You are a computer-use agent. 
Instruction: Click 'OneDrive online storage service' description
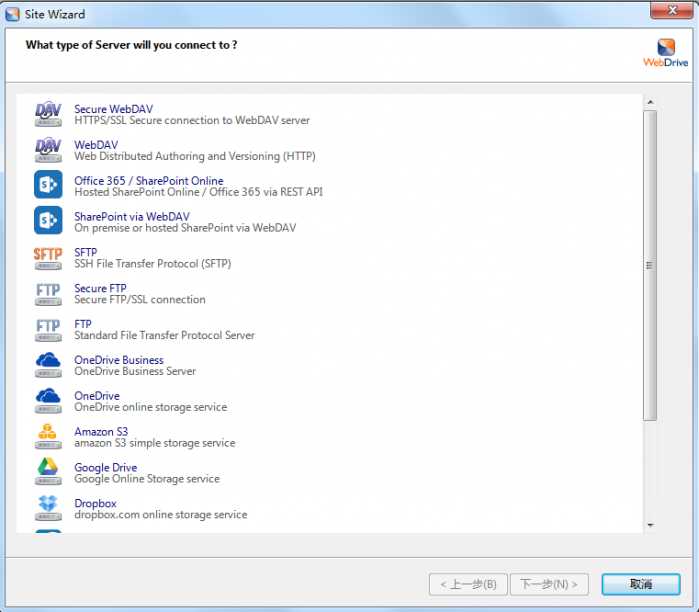(150, 407)
